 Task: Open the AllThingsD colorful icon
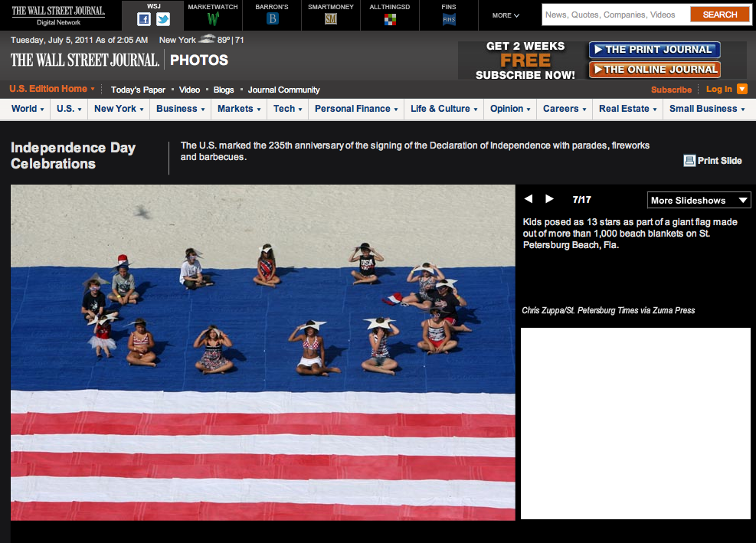(x=390, y=20)
